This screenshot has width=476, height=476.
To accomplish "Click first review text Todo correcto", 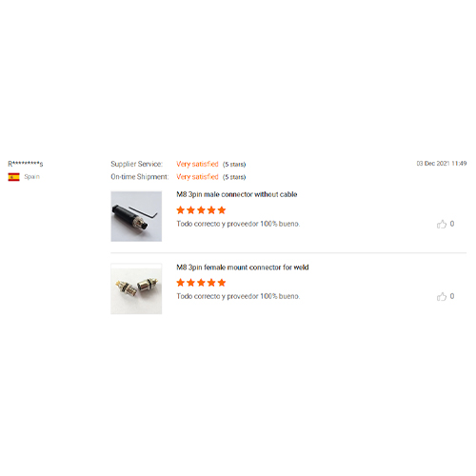I will coord(238,224).
